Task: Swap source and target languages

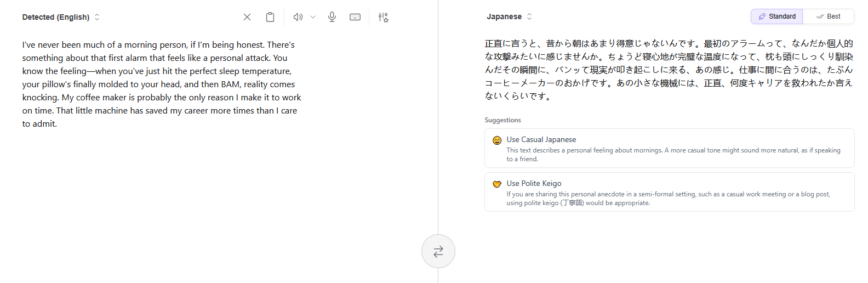Action: pyautogui.click(x=438, y=251)
